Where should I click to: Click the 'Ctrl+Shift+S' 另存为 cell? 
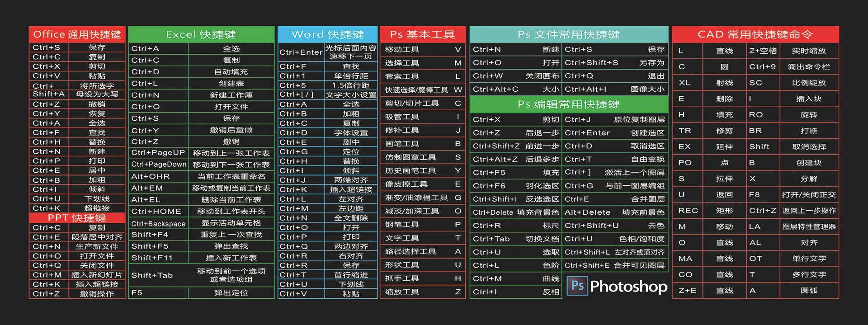pyautogui.click(x=615, y=62)
